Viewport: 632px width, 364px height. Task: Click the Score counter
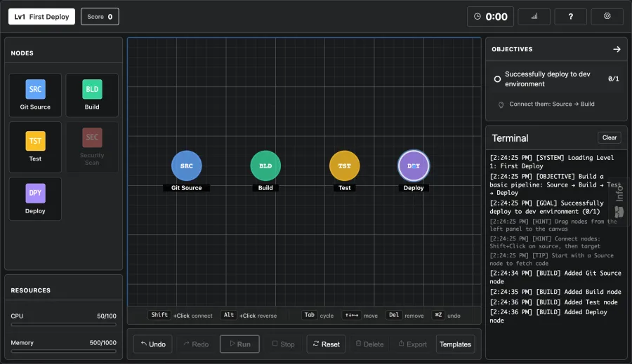coord(100,17)
